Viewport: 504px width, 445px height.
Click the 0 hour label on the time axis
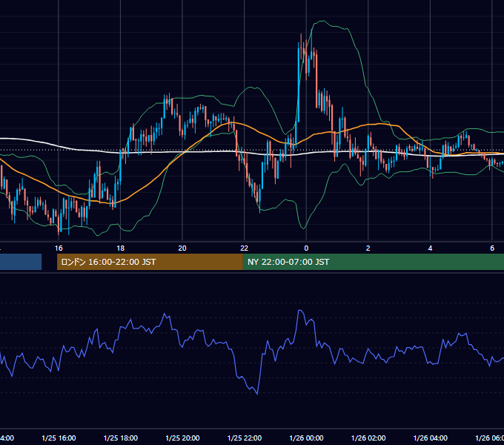pyautogui.click(x=306, y=248)
